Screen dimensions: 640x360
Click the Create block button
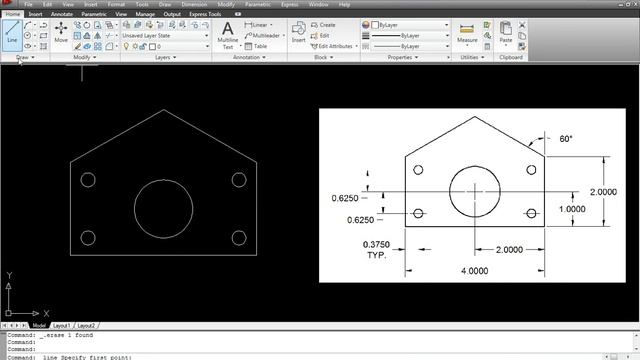[x=323, y=25]
